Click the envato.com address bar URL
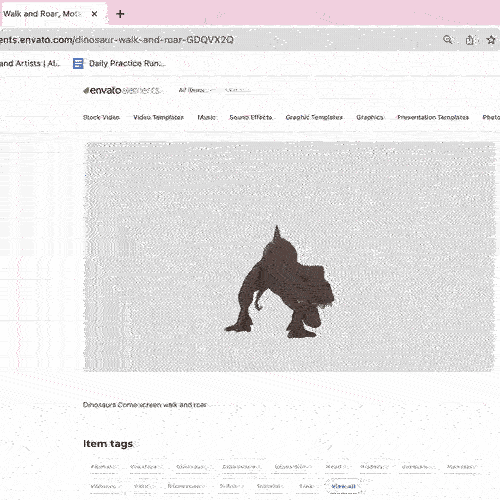 [x=116, y=40]
